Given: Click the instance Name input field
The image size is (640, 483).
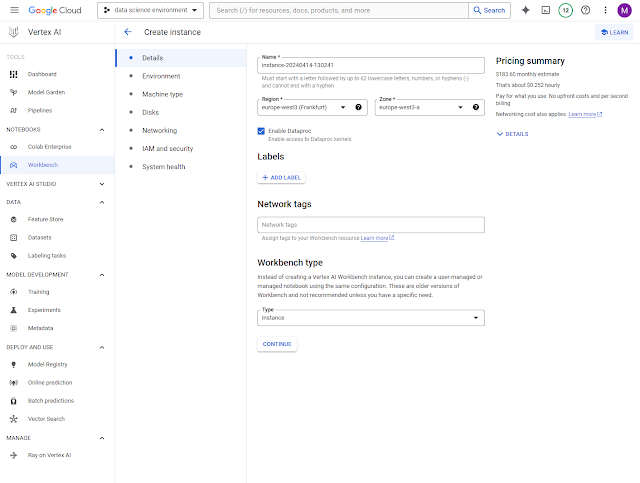Looking at the screenshot, I should tap(371, 65).
